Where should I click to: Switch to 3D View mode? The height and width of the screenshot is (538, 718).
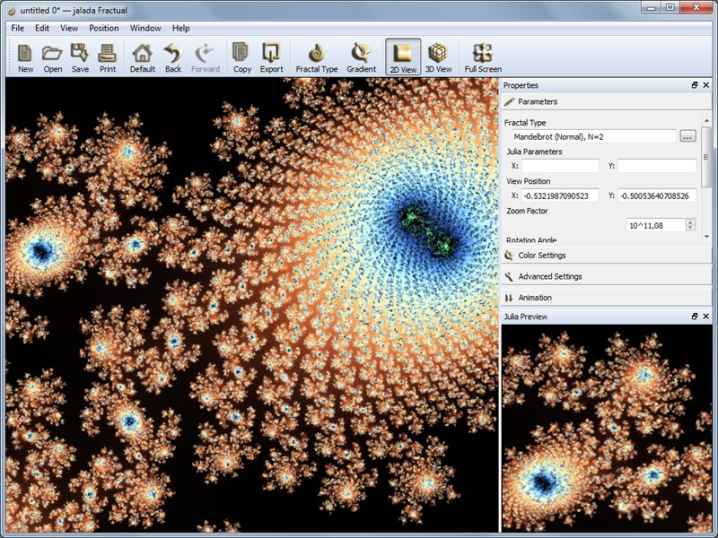(438, 56)
